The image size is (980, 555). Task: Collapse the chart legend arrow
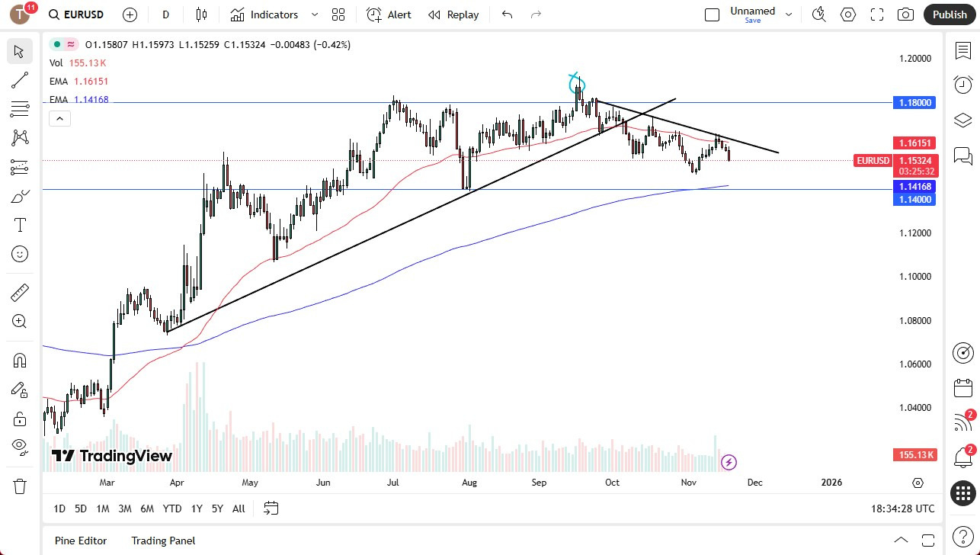(x=59, y=118)
